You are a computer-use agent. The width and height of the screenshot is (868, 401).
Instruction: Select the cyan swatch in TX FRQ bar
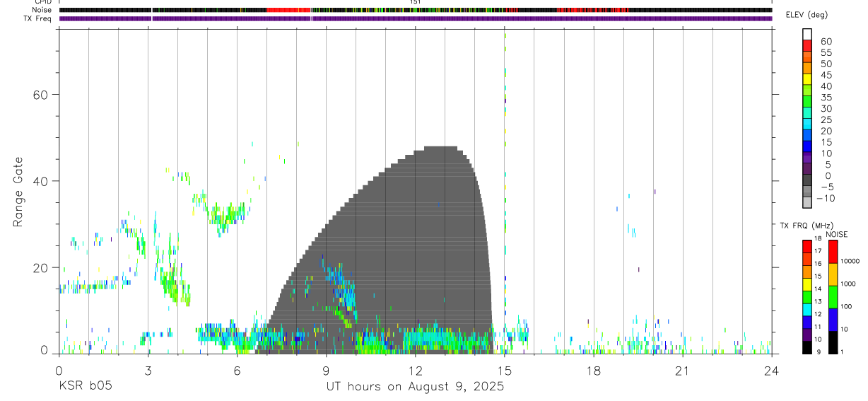coord(807,309)
